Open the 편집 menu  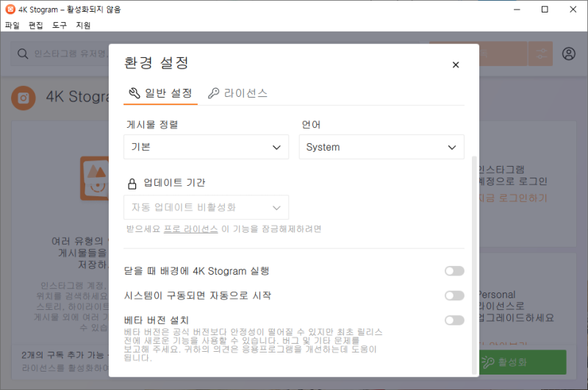35,25
